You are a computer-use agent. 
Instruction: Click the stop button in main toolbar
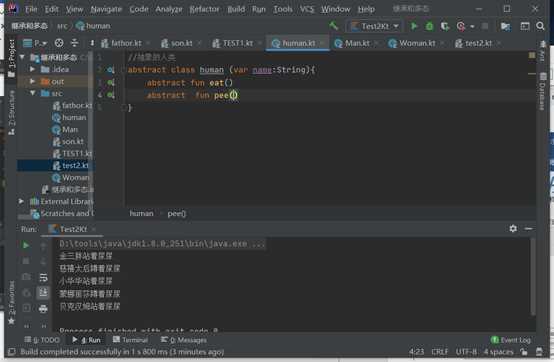[485, 26]
